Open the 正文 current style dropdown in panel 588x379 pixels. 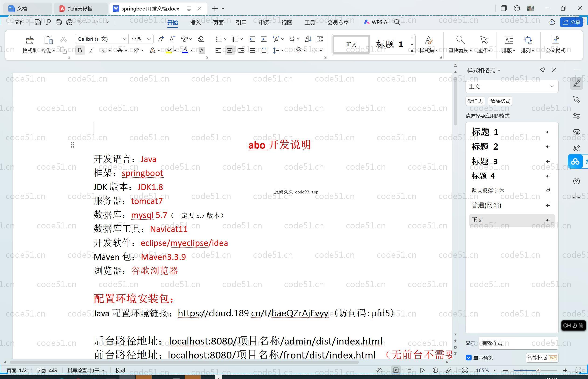pyautogui.click(x=552, y=86)
